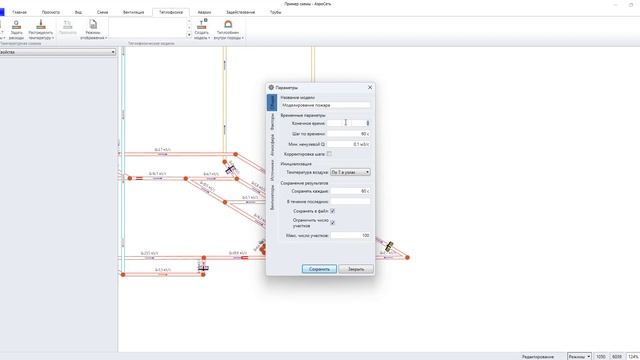Screen dimensions: 640x360
Task: Switch to Вентиляторы vertical tab in dialog
Action: pos(272,197)
